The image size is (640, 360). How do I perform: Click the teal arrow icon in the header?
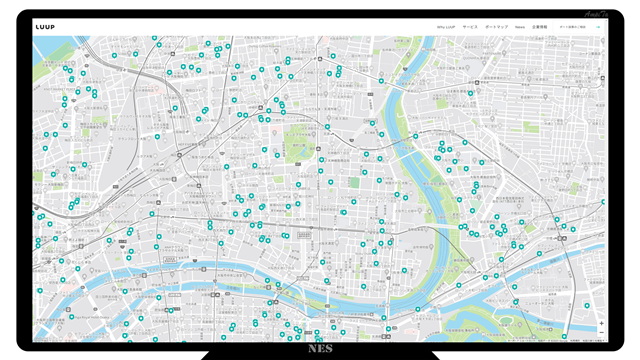tap(598, 27)
